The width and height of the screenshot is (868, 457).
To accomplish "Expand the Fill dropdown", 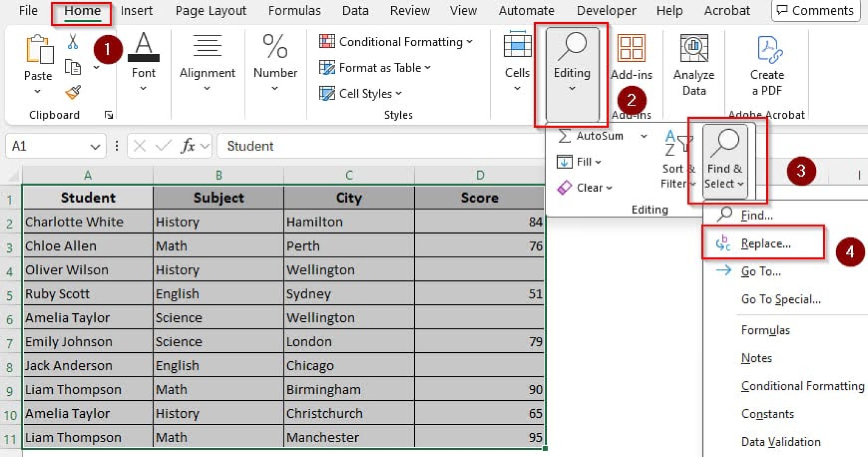I will pyautogui.click(x=598, y=162).
